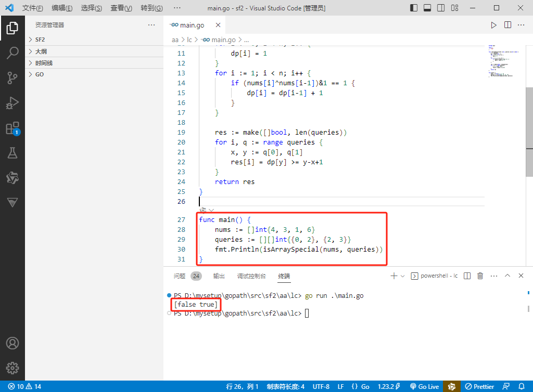Run the Go file with play button

coord(493,25)
